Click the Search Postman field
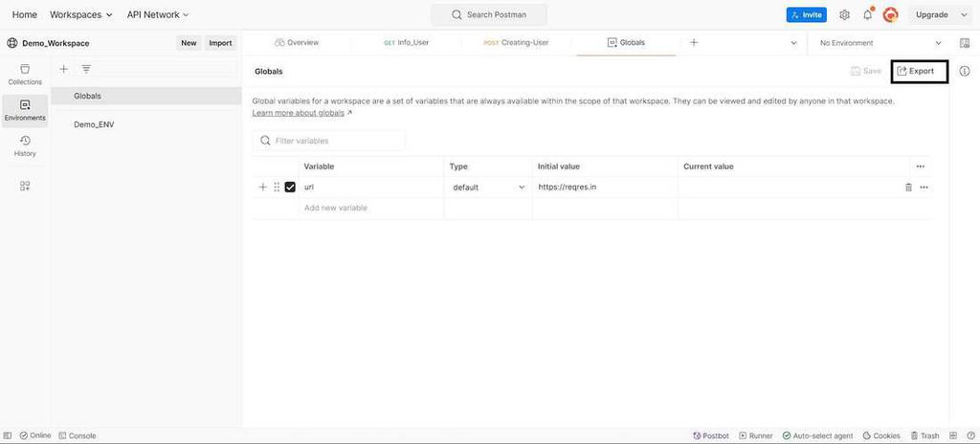980x444 pixels. click(489, 15)
